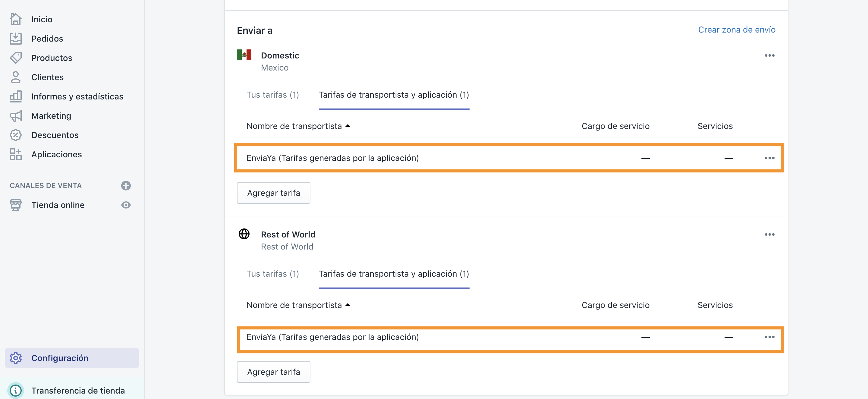
Task: Click the Productos tag icon
Action: point(15,58)
